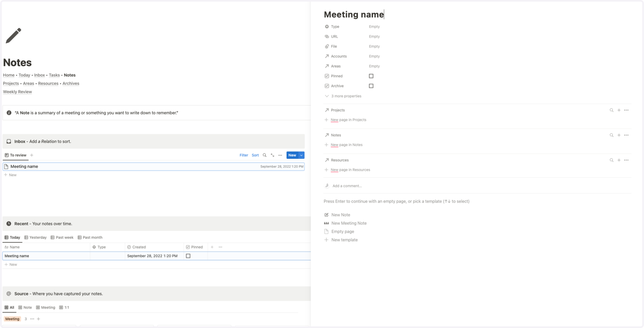Viewport: 644px width, 328px height.
Task: Switch to the Meeting source tab
Action: (46, 308)
